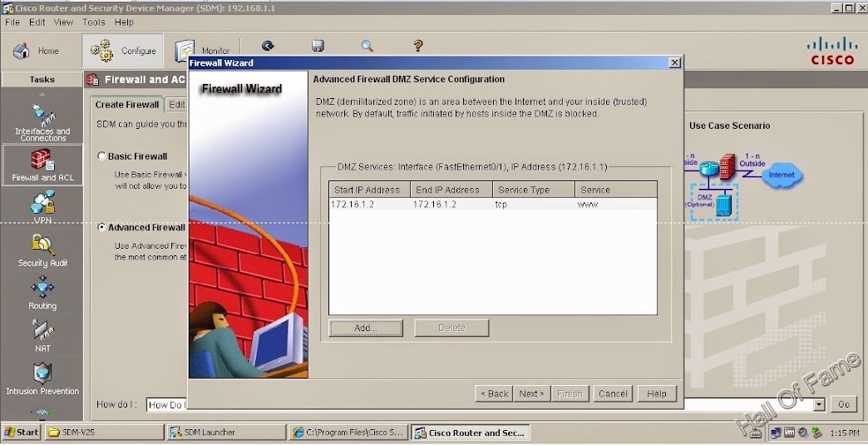Click the Service column header

coord(616,190)
